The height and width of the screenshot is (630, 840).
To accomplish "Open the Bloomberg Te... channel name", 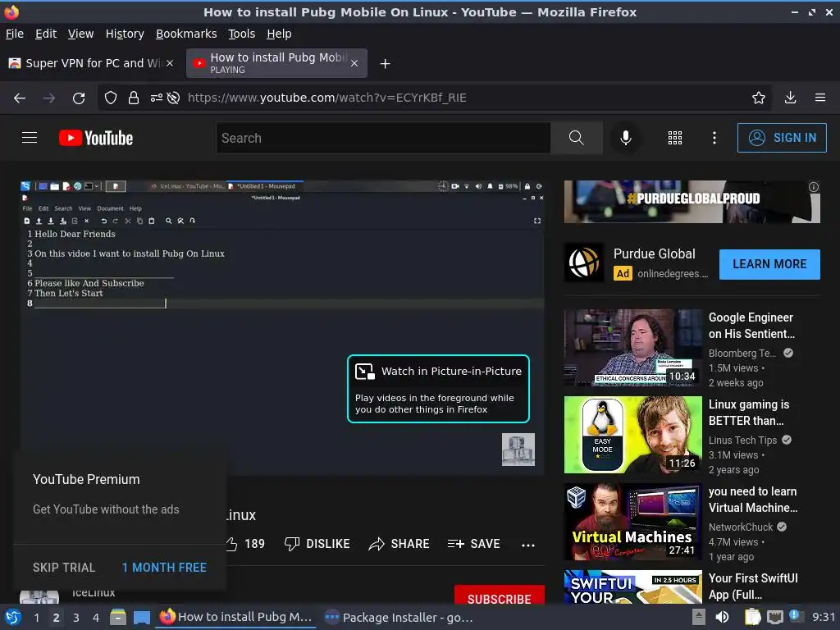I will 742,353.
